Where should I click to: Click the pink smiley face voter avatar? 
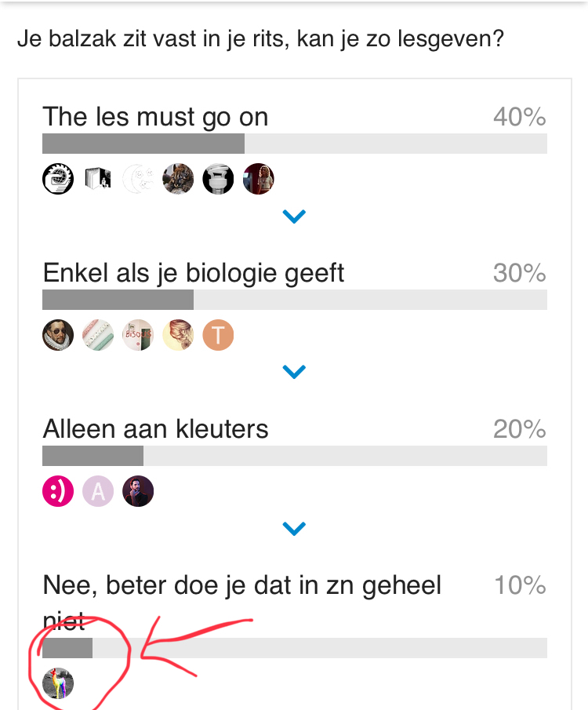(x=57, y=492)
